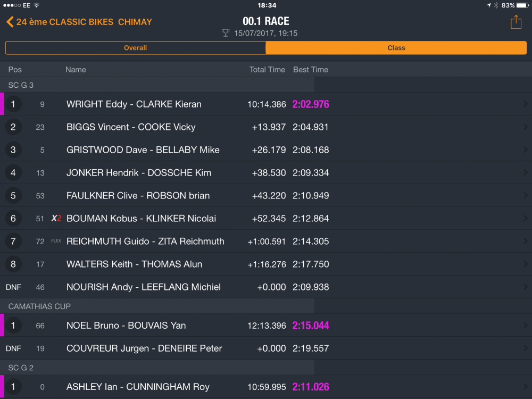This screenshot has width=532, height=399.
Task: Select GRISTWOOD Dave - BELLABY Mike entry
Action: [266, 149]
